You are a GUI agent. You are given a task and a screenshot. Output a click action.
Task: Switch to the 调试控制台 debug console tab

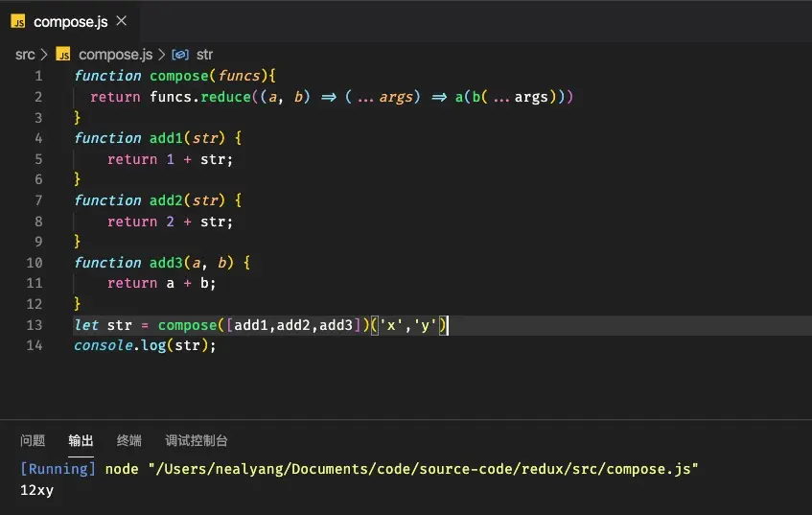tap(197, 441)
